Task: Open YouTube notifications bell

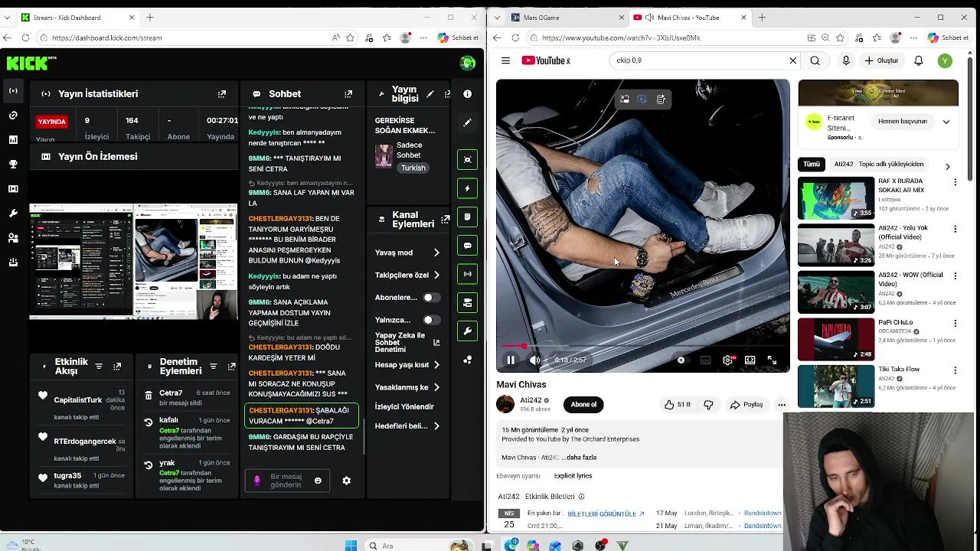Action: [x=919, y=60]
